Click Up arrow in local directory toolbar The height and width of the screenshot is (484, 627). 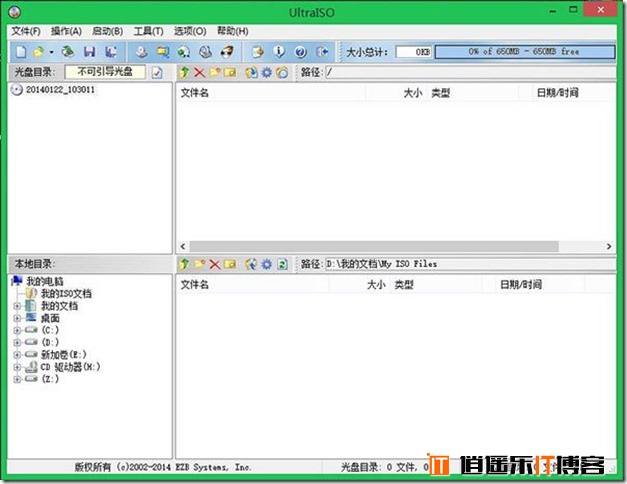(184, 264)
